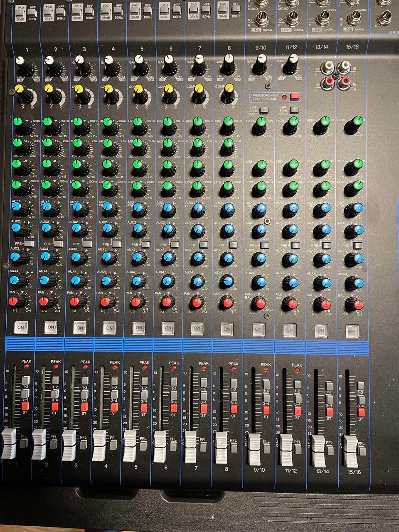Enable HPF 80Hz switch on channel 5
The height and width of the screenshot is (532, 399).
click(148, 11)
